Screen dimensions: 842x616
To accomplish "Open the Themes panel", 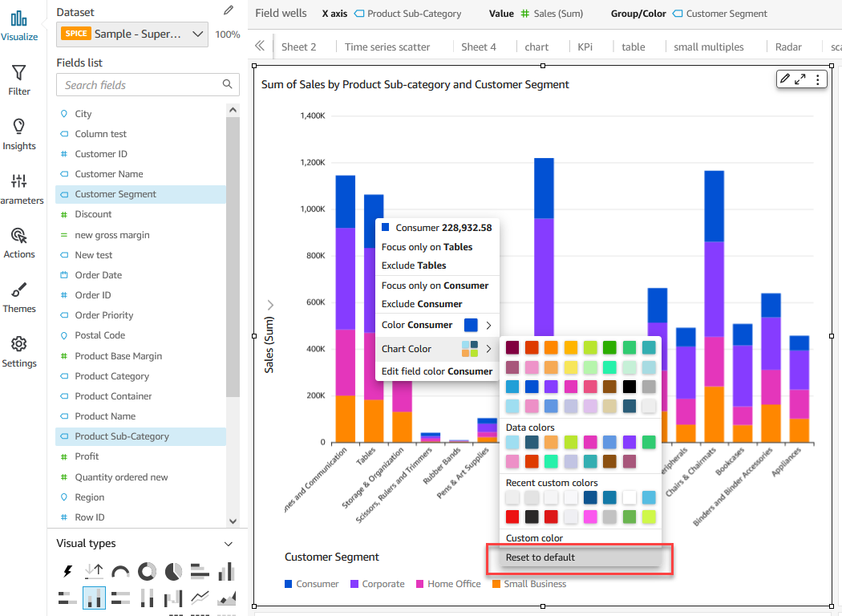I will click(x=19, y=298).
